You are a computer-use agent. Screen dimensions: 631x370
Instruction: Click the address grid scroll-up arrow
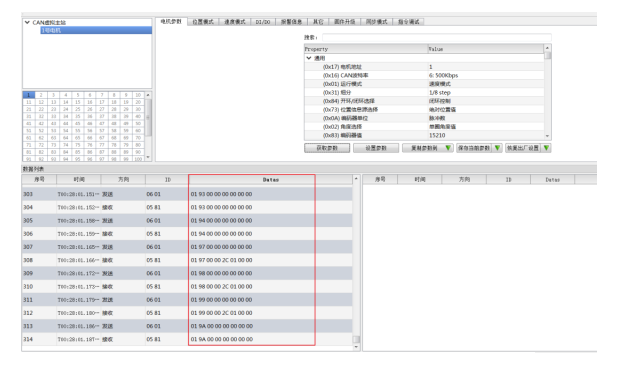click(148, 95)
